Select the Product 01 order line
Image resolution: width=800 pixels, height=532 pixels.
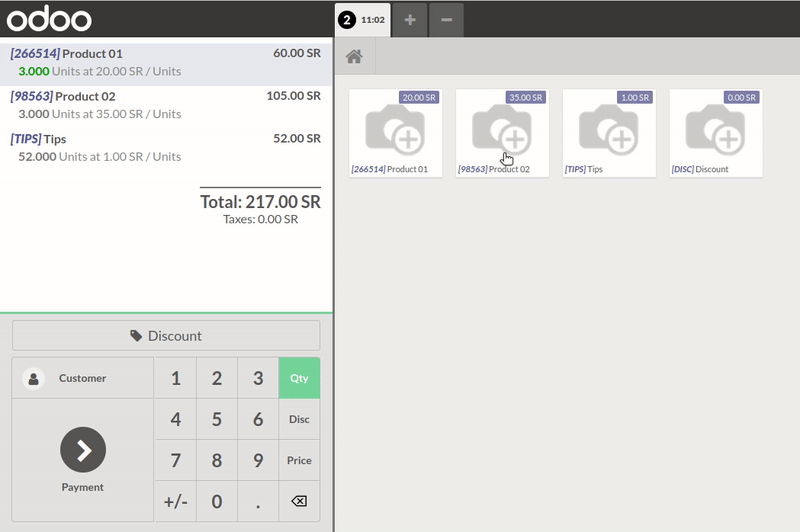tap(166, 64)
